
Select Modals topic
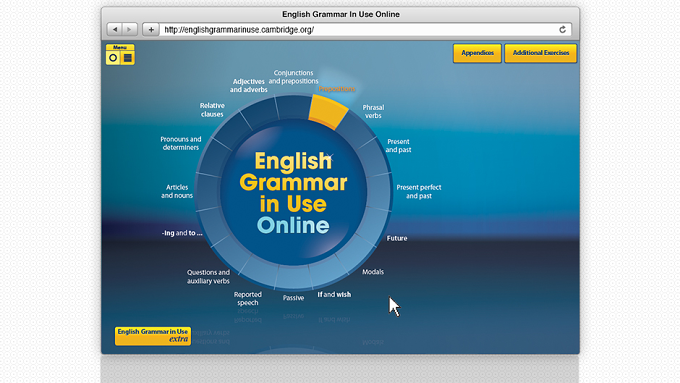pos(373,272)
